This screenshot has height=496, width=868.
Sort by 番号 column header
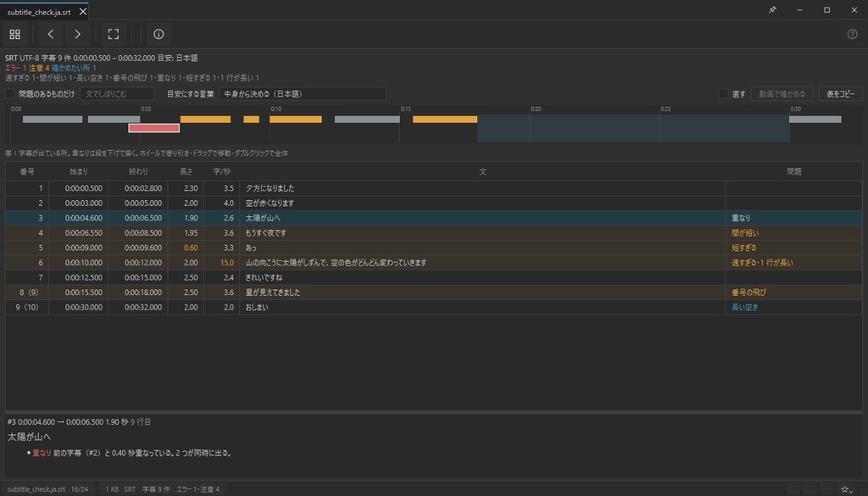(27, 171)
